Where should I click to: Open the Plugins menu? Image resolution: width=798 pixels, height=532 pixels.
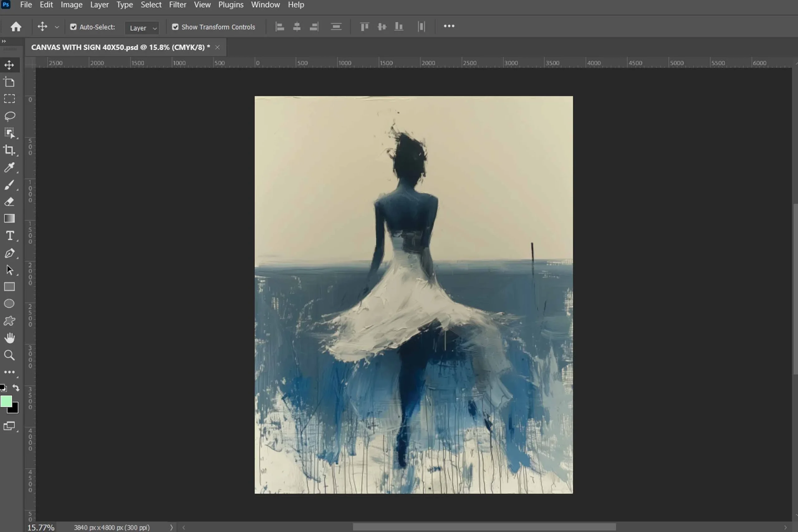(231, 5)
